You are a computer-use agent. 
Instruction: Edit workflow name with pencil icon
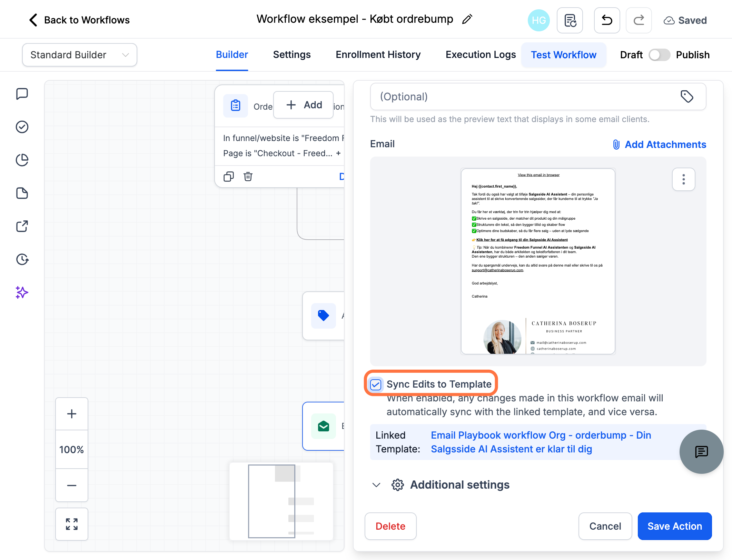[467, 19]
